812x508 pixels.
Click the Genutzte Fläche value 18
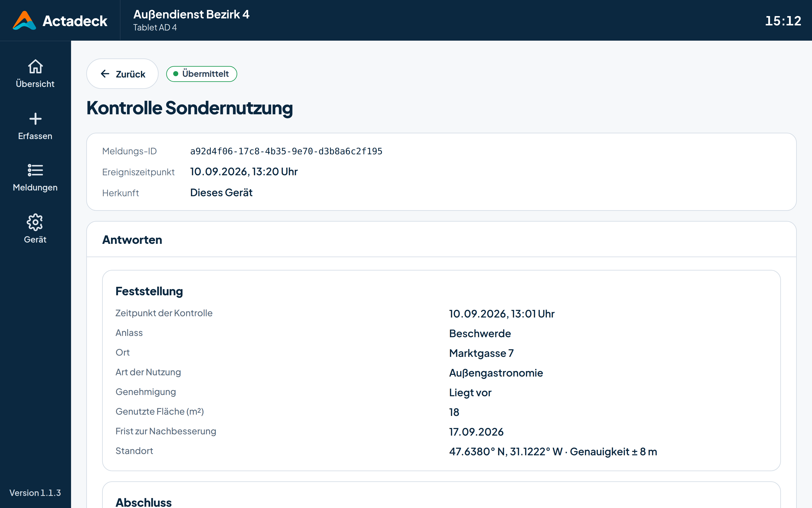[x=454, y=412]
